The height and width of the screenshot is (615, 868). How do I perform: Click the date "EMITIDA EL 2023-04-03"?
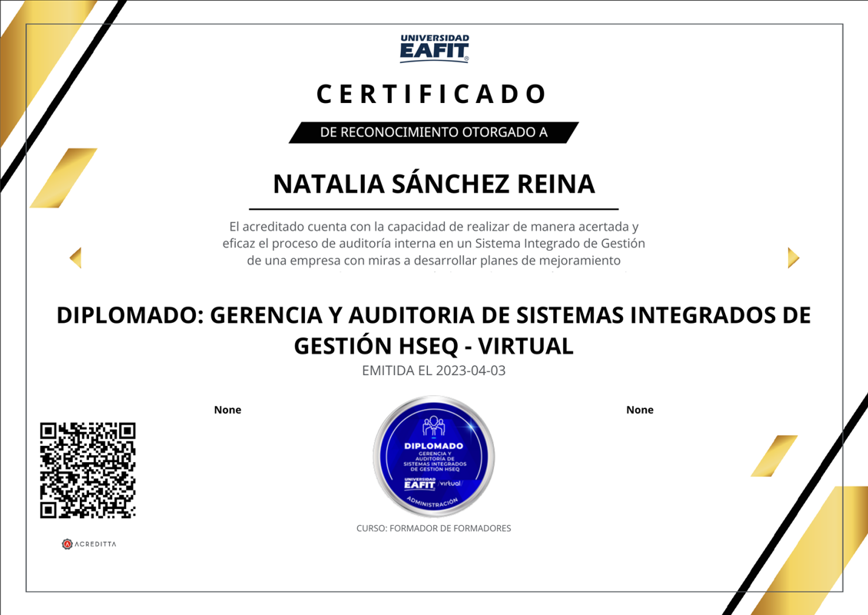[x=434, y=371]
